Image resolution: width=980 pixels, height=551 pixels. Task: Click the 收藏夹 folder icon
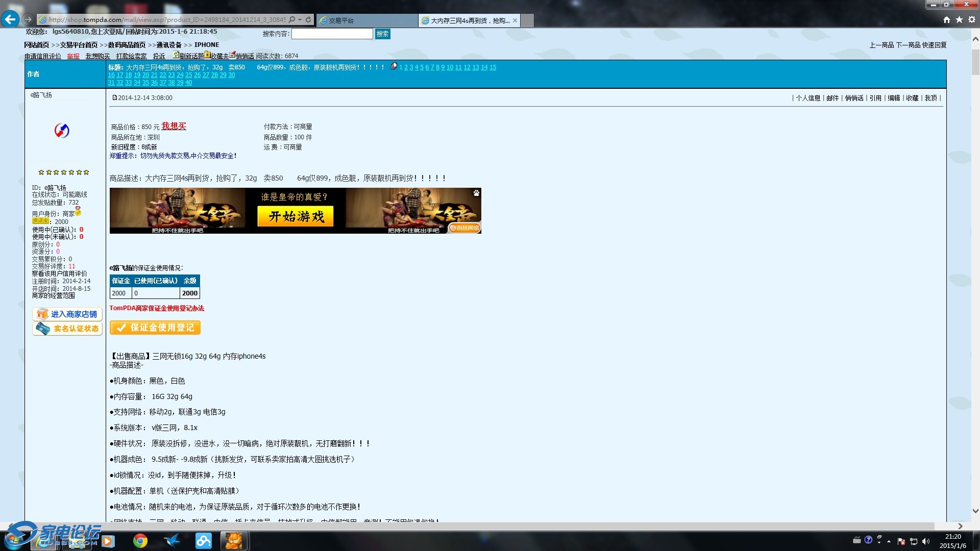coord(208,55)
